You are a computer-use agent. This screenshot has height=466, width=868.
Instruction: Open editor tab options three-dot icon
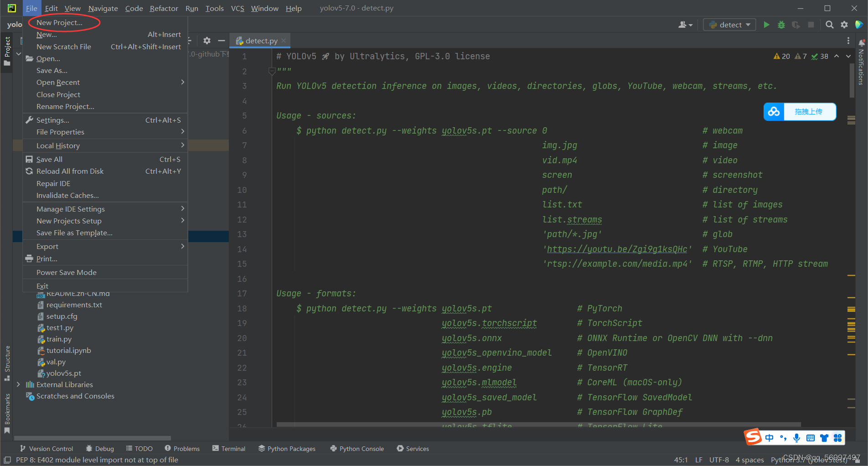coord(848,41)
